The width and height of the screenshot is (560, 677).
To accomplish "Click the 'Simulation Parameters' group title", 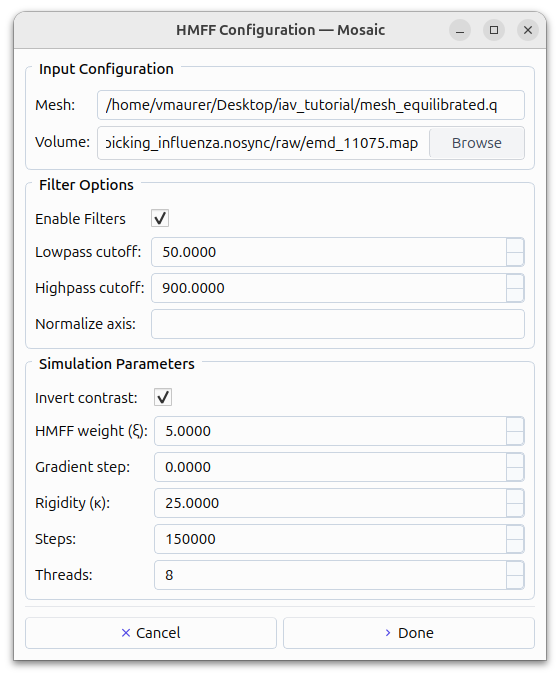I will pyautogui.click(x=117, y=364).
